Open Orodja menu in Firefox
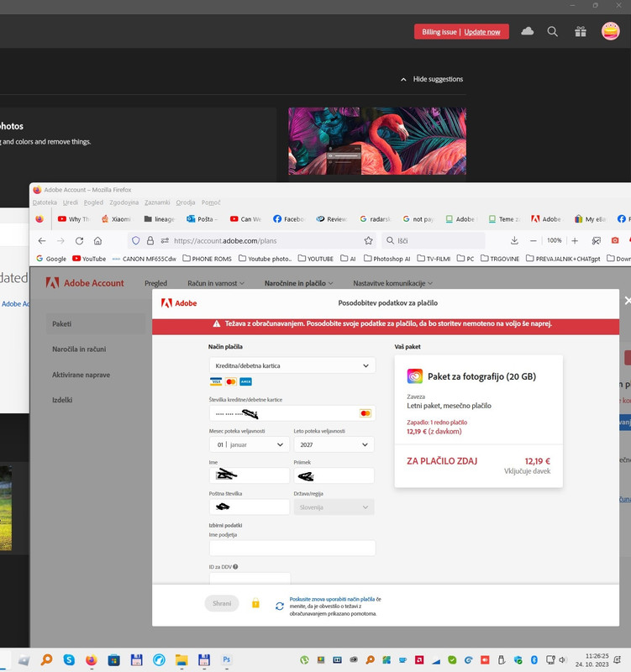 (x=185, y=202)
